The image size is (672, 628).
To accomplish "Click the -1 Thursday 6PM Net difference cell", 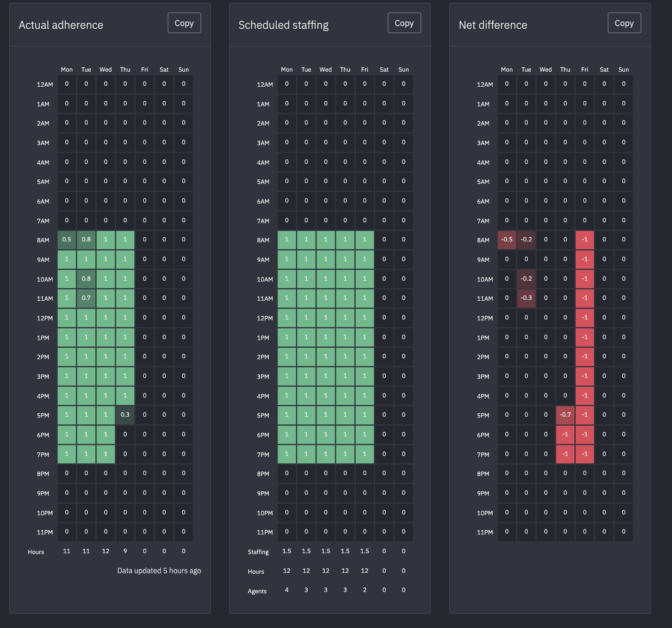I will click(565, 434).
